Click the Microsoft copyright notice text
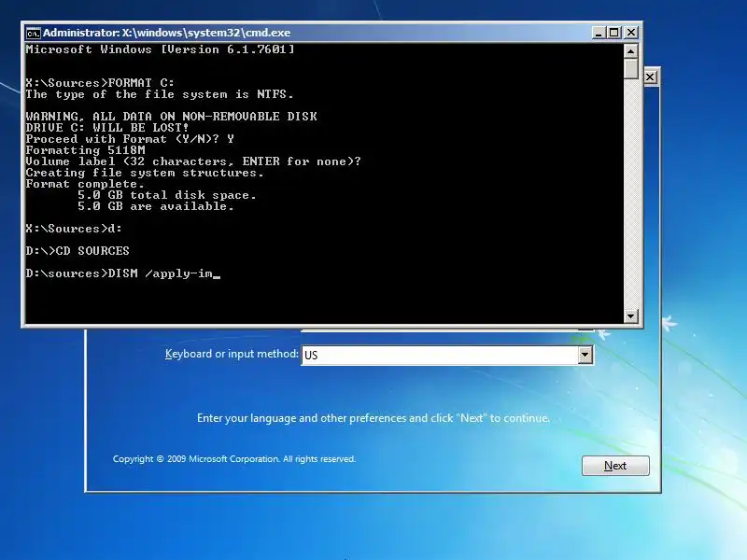Viewport: 747px width, 560px height. coord(234,458)
